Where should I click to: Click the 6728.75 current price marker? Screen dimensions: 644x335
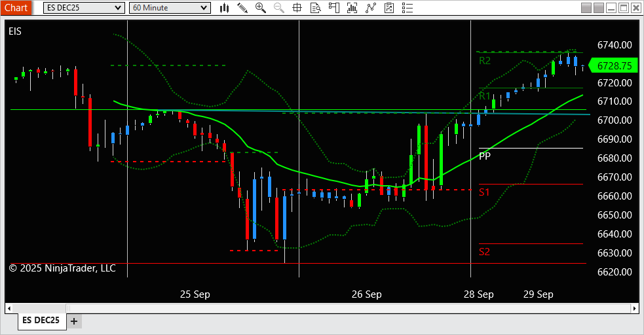(613, 65)
